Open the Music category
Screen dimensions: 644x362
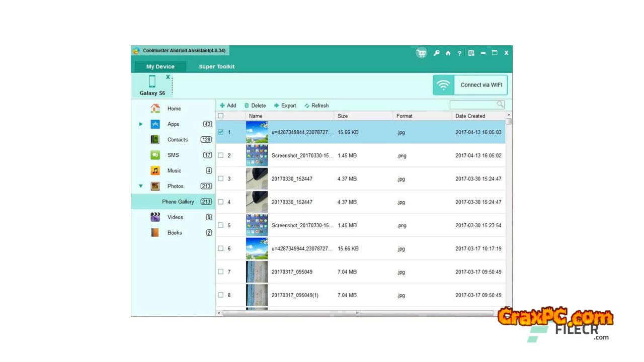click(x=174, y=171)
